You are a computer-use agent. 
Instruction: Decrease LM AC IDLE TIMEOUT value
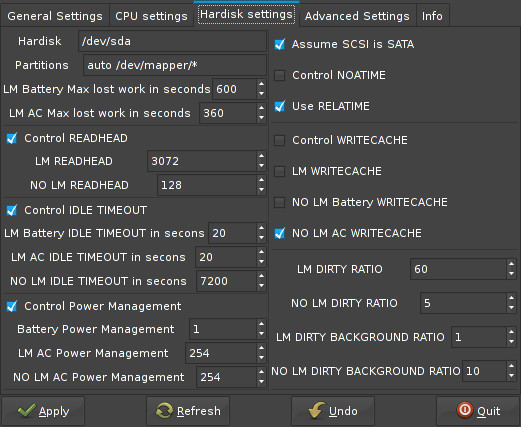point(261,262)
